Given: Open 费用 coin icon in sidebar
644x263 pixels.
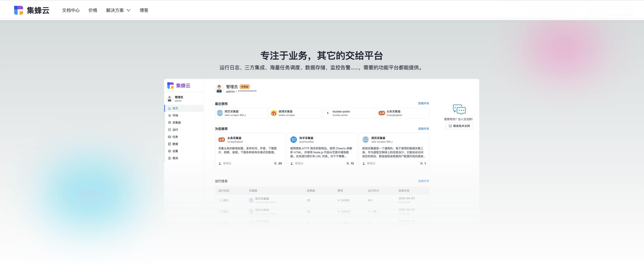Looking at the screenshot, I should 170,158.
